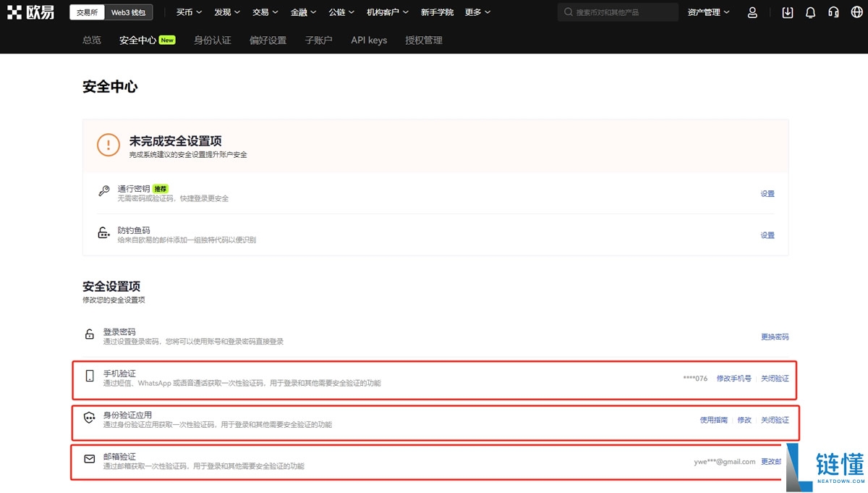The image size is (868, 493).
Task: Click the customer support headset icon
Action: [833, 12]
